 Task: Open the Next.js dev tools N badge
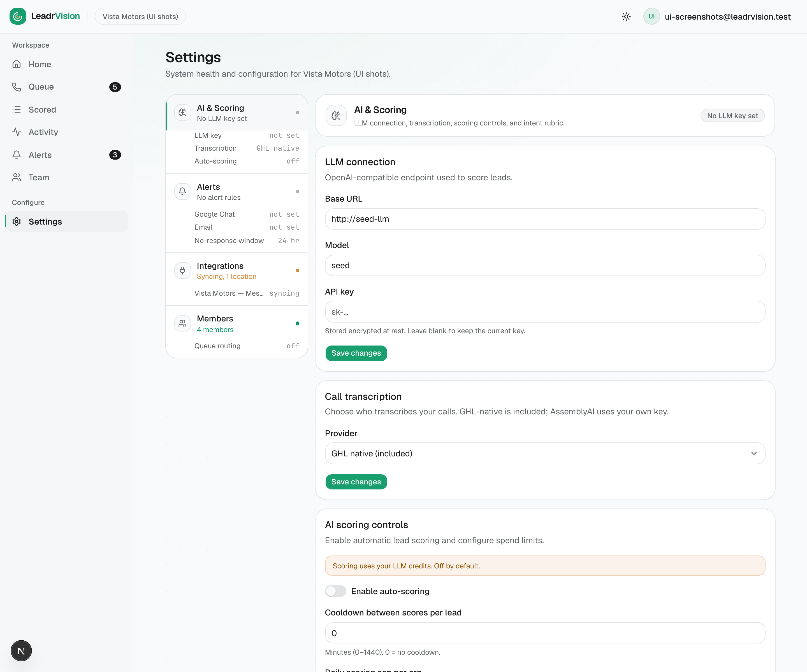pos(21,650)
